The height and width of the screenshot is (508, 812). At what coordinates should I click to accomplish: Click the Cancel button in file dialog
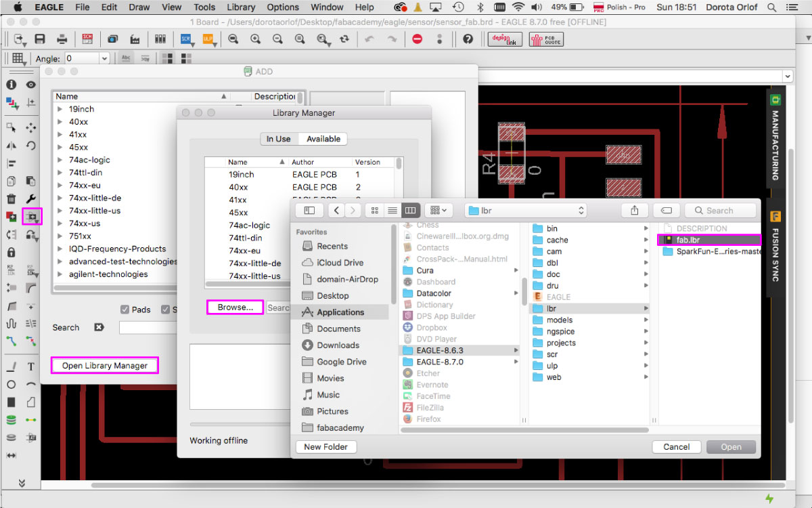676,446
